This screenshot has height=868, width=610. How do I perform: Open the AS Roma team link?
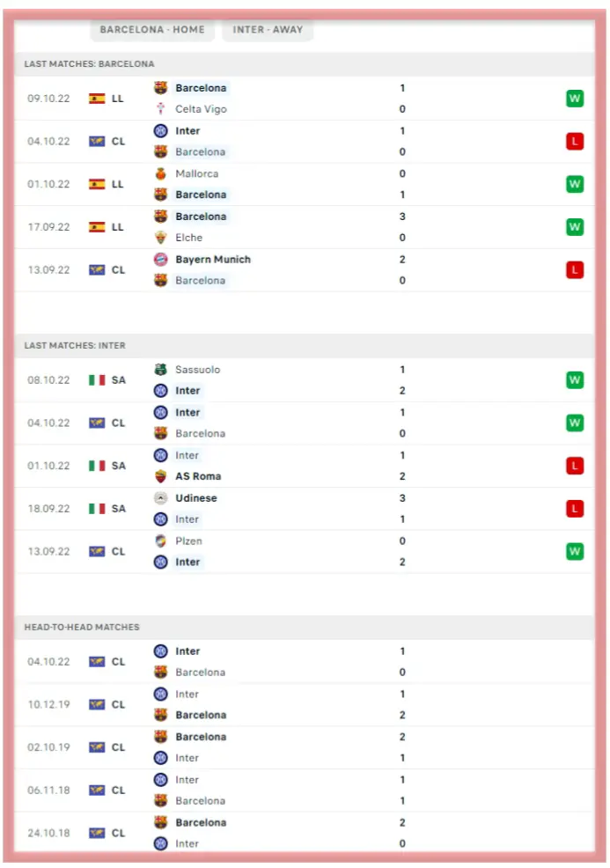(198, 476)
